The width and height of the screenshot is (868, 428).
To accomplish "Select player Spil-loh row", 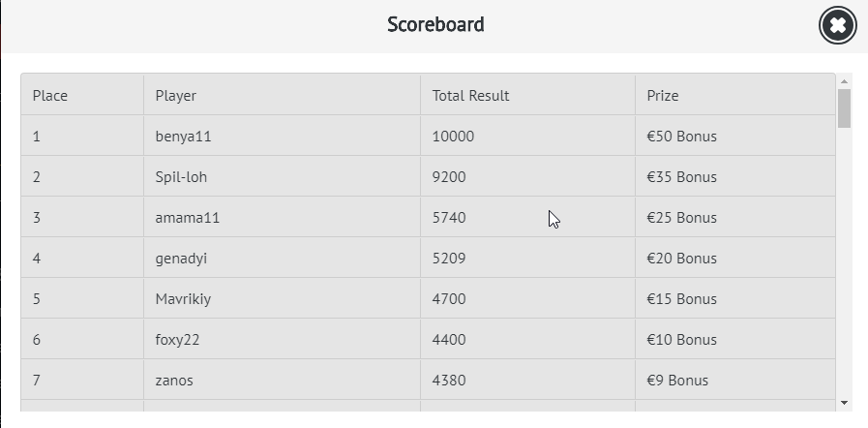I will [181, 177].
